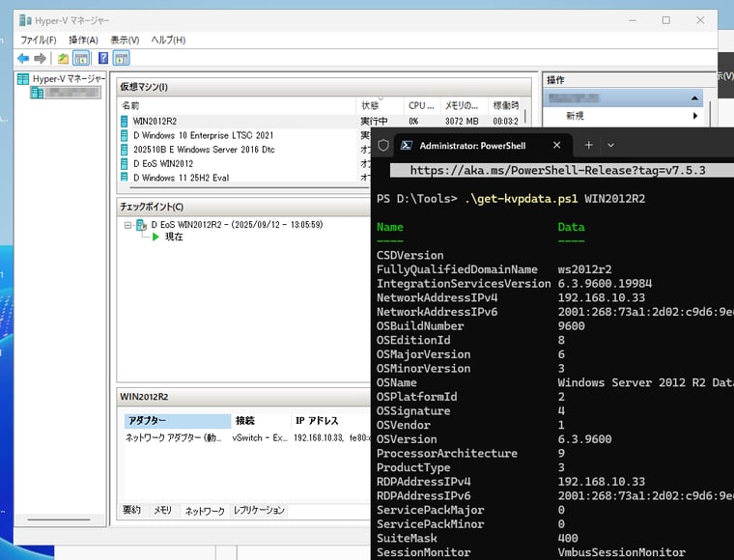Switch to the レプリケーション tab
This screenshot has height=560, width=734.
(259, 511)
